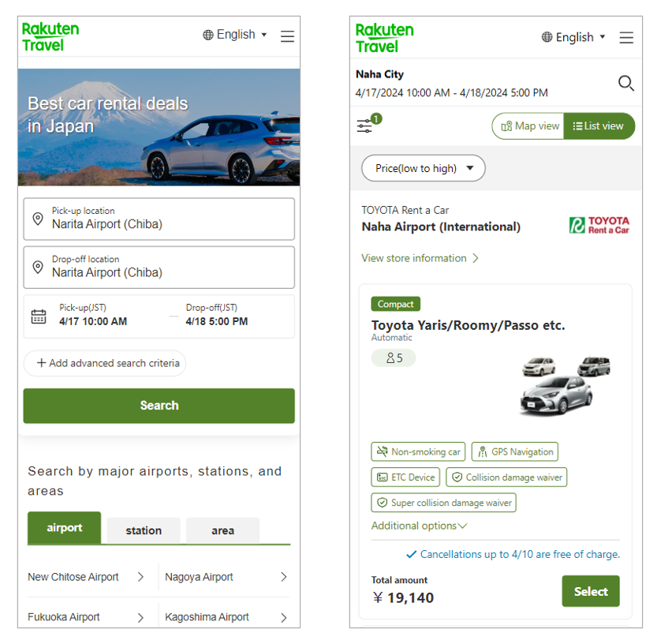657x644 pixels.
Task: Click the globe icon above the Mt. Fuji banner
Action: 208,35
